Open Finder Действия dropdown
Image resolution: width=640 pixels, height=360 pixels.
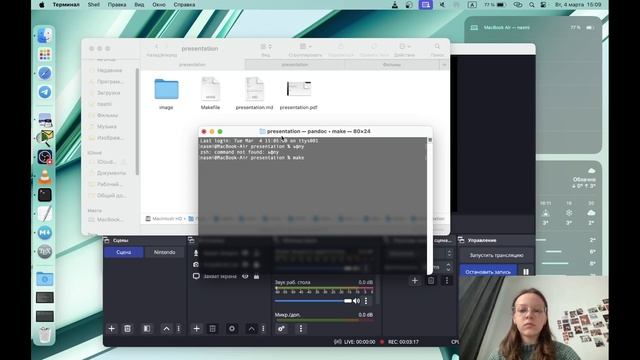pos(404,47)
